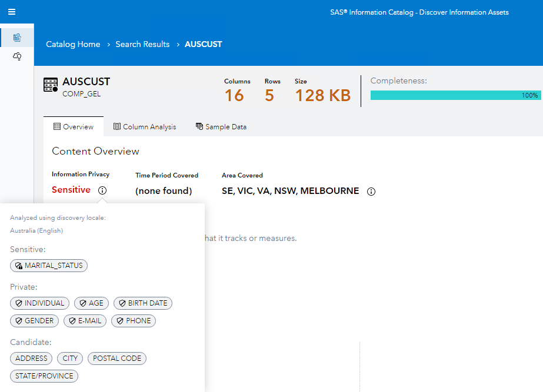Image resolution: width=543 pixels, height=392 pixels.
Task: Click the Size value 128 KB
Action: pyautogui.click(x=323, y=95)
